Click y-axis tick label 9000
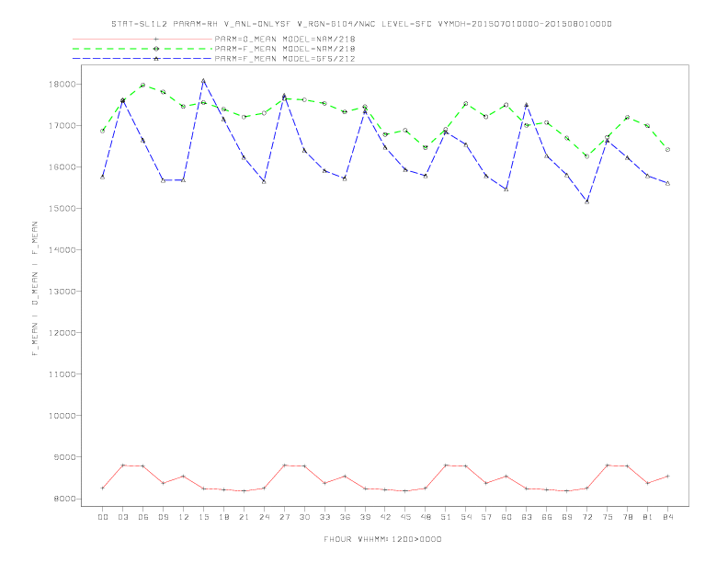The image size is (728, 563). pos(64,457)
